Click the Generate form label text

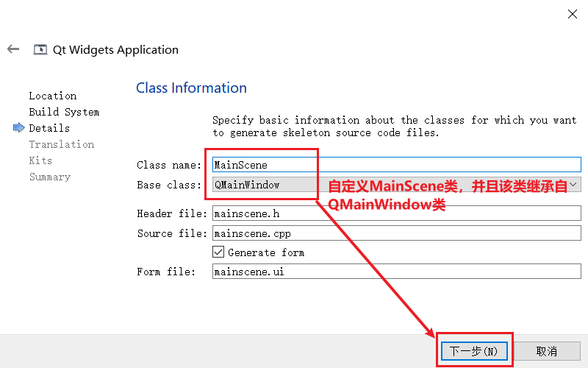point(266,252)
